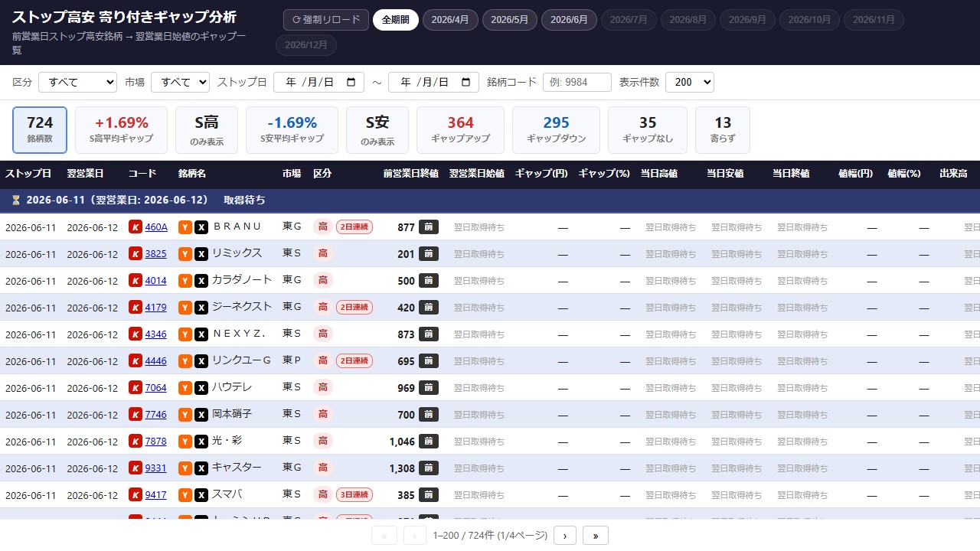
Task: Click 前 button in 岡本硝子 row
Action: (x=429, y=414)
